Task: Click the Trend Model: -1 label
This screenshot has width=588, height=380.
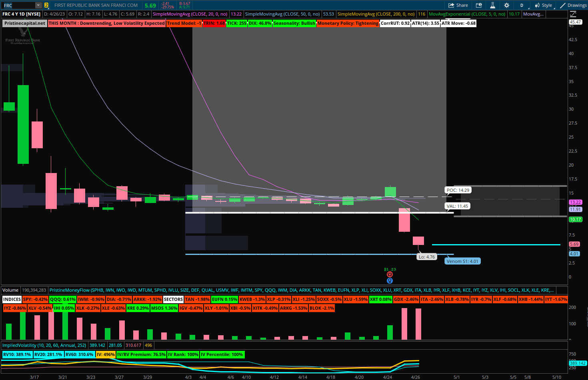Action: [x=184, y=23]
